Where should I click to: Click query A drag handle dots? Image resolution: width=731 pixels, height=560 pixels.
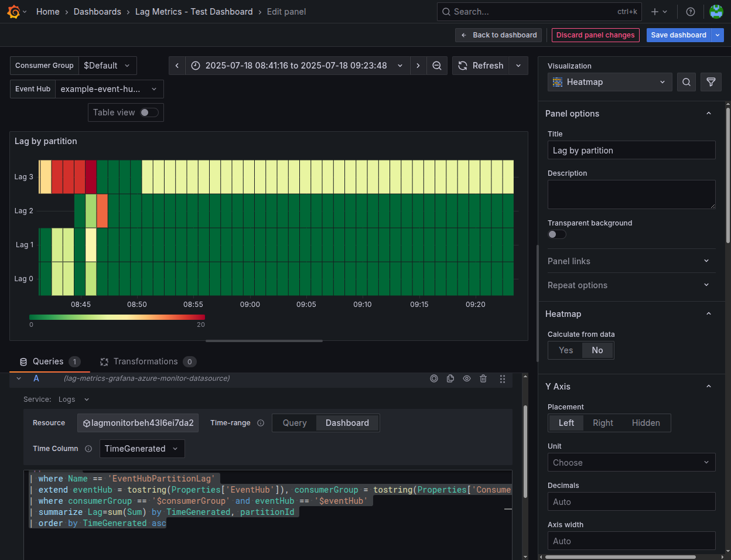(503, 379)
